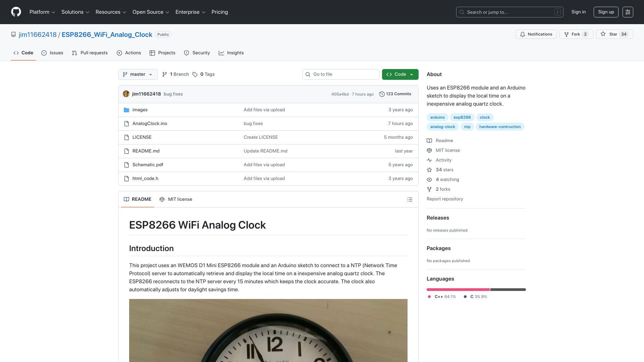Select the clock topic tag

coord(485,117)
